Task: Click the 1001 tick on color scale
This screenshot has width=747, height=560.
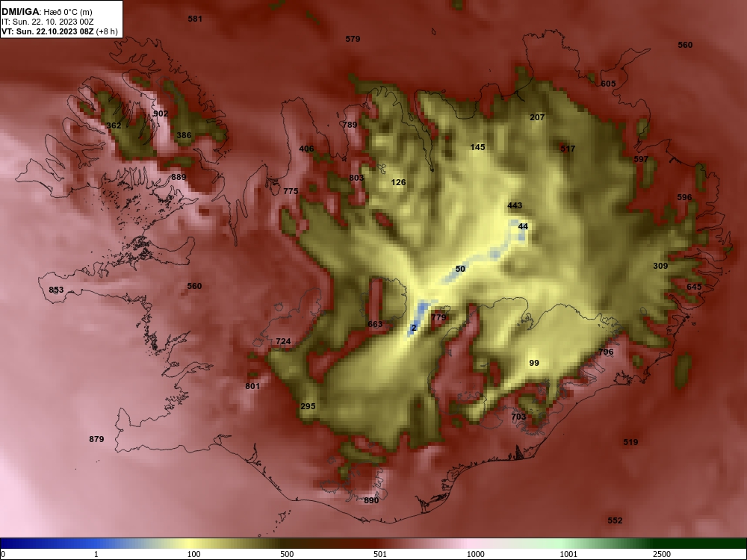Action: point(568,554)
